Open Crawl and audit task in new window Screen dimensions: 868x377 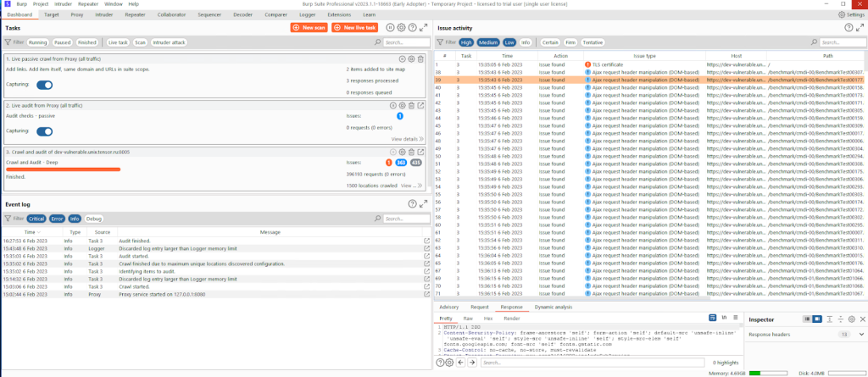click(x=421, y=151)
